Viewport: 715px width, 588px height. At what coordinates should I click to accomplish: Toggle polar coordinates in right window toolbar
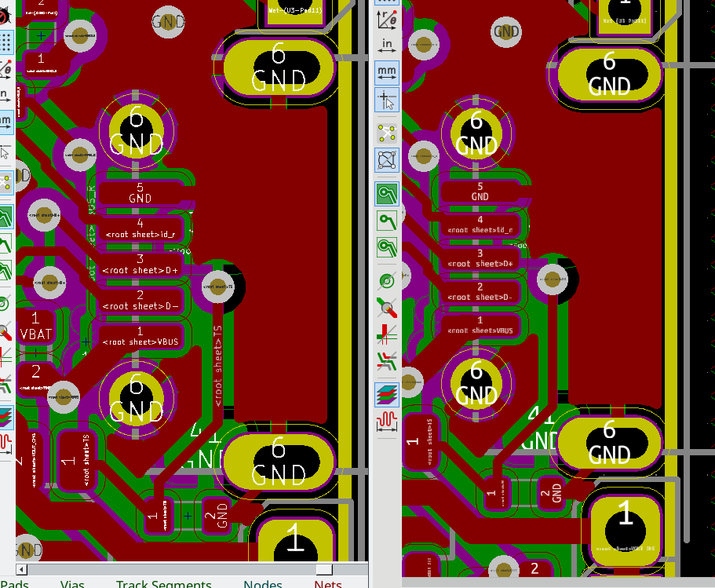tap(387, 20)
